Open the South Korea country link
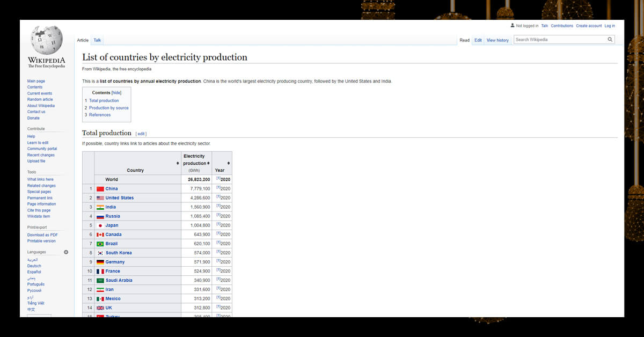644x337 pixels. (x=119, y=253)
